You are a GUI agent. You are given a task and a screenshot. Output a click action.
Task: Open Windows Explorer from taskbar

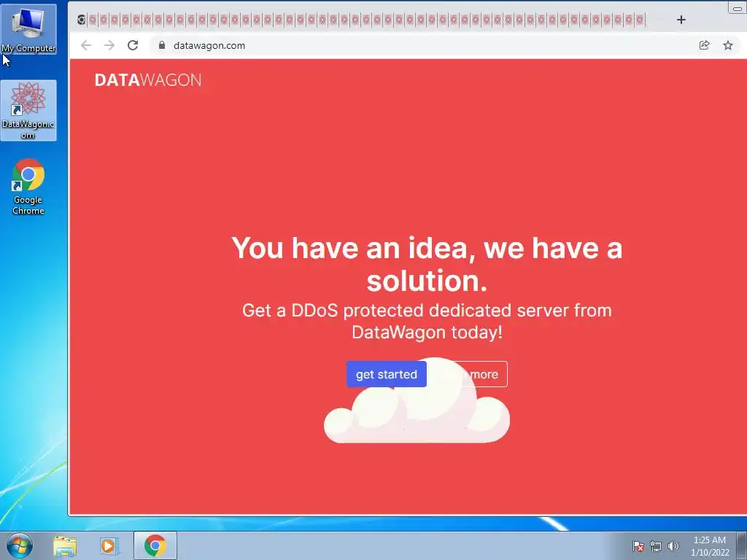tap(65, 545)
